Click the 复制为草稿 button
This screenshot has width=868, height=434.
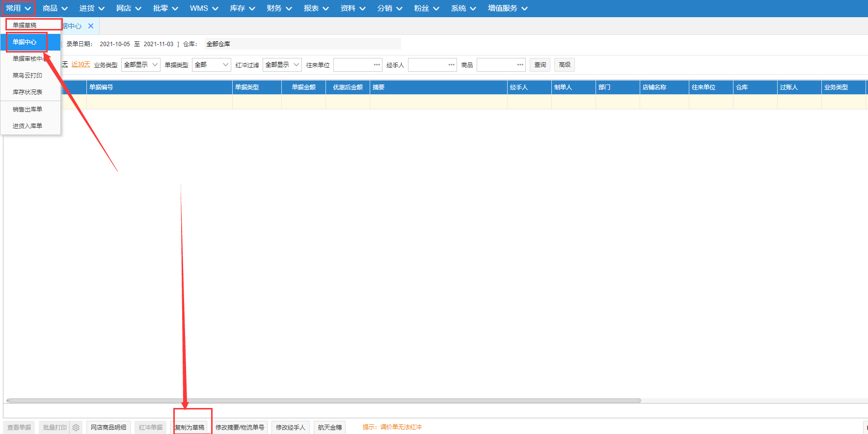click(x=190, y=428)
